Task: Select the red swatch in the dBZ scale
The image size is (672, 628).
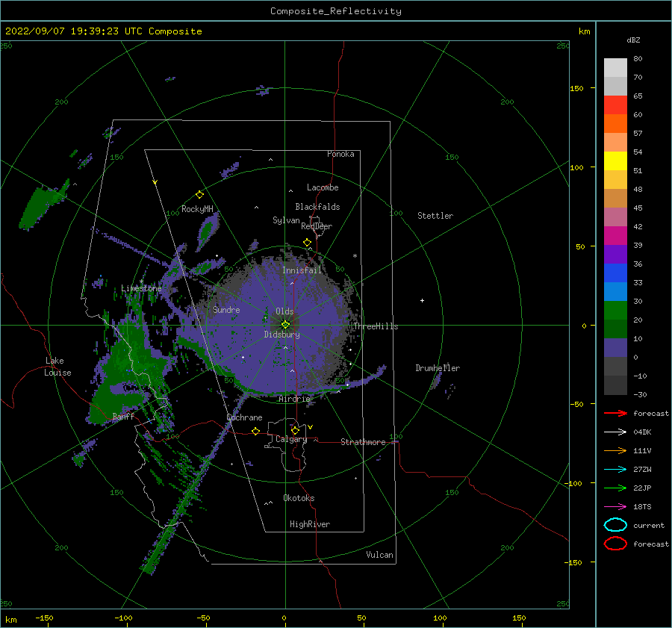Action: click(615, 105)
